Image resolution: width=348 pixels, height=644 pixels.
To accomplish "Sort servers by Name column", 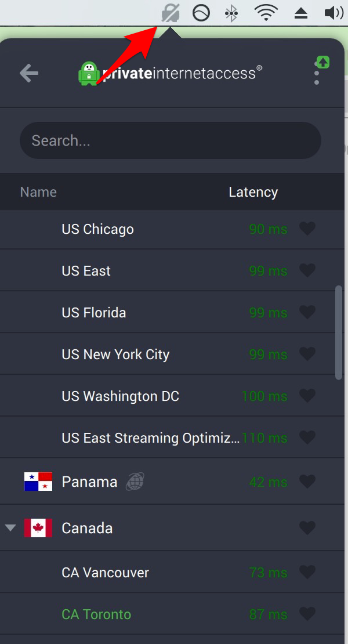I will pos(38,192).
